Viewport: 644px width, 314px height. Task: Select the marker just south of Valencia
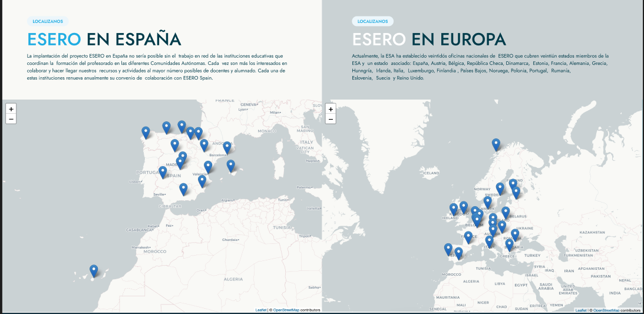coord(202,181)
